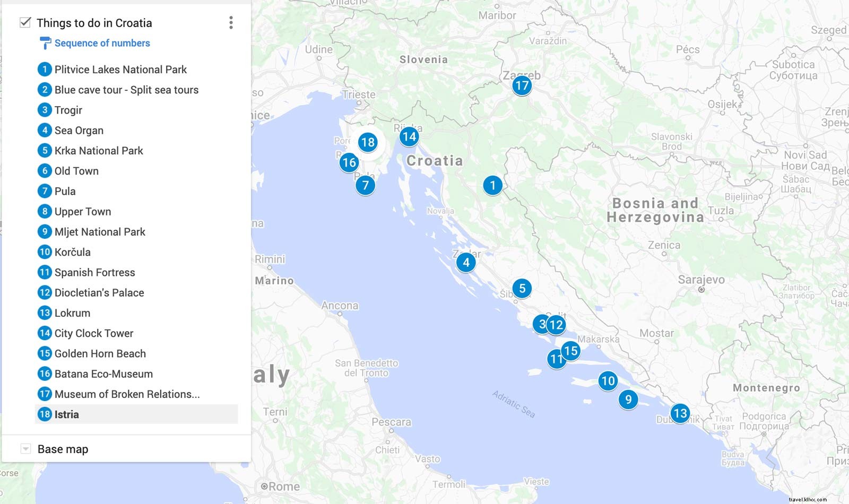Click marker 16 for Batana Eco-Museum

pos(349,163)
